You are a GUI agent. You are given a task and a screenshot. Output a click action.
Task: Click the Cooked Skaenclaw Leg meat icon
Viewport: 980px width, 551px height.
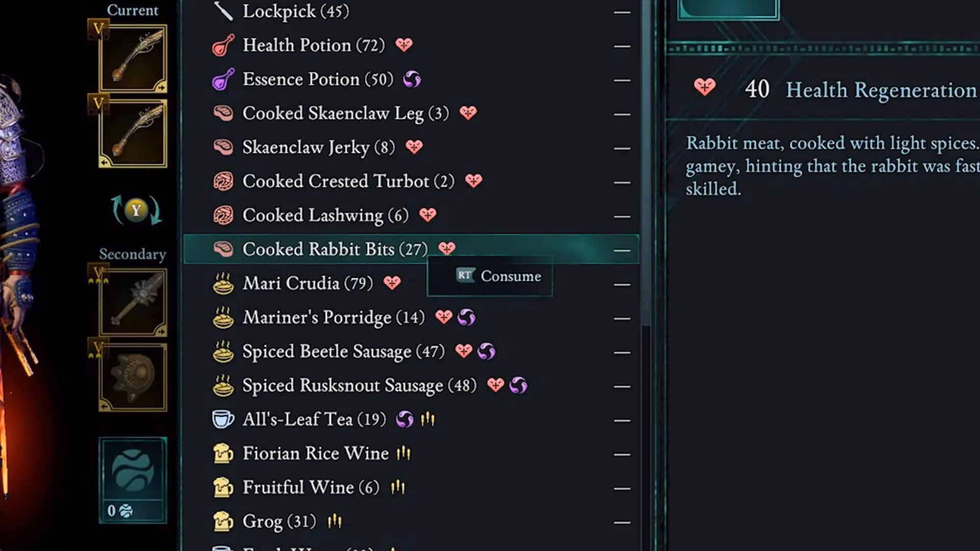coord(223,113)
